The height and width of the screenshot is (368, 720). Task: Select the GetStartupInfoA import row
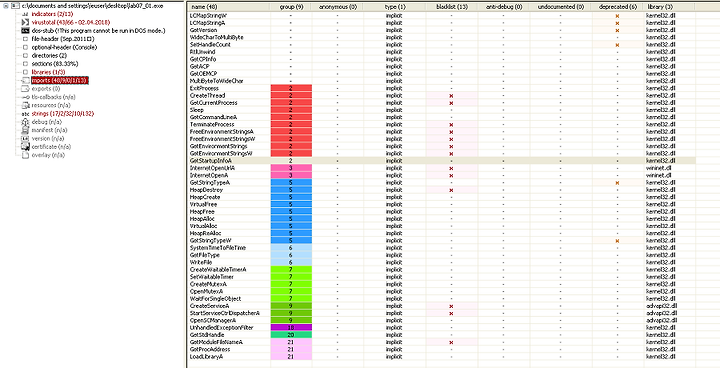441,161
